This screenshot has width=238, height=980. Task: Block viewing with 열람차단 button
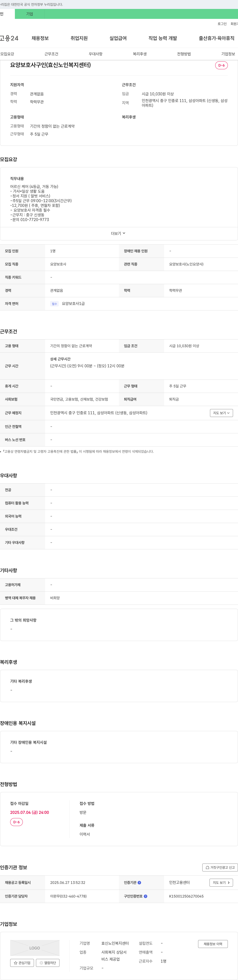pos(47,963)
